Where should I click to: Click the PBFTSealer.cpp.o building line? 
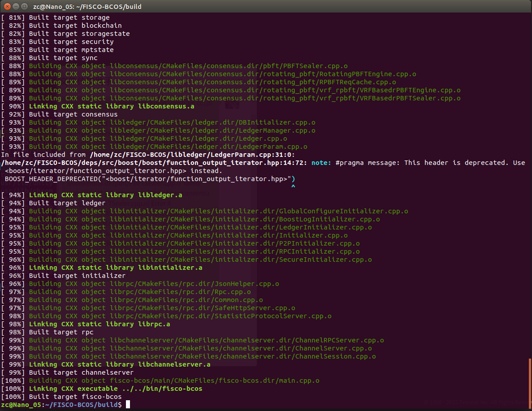(174, 66)
